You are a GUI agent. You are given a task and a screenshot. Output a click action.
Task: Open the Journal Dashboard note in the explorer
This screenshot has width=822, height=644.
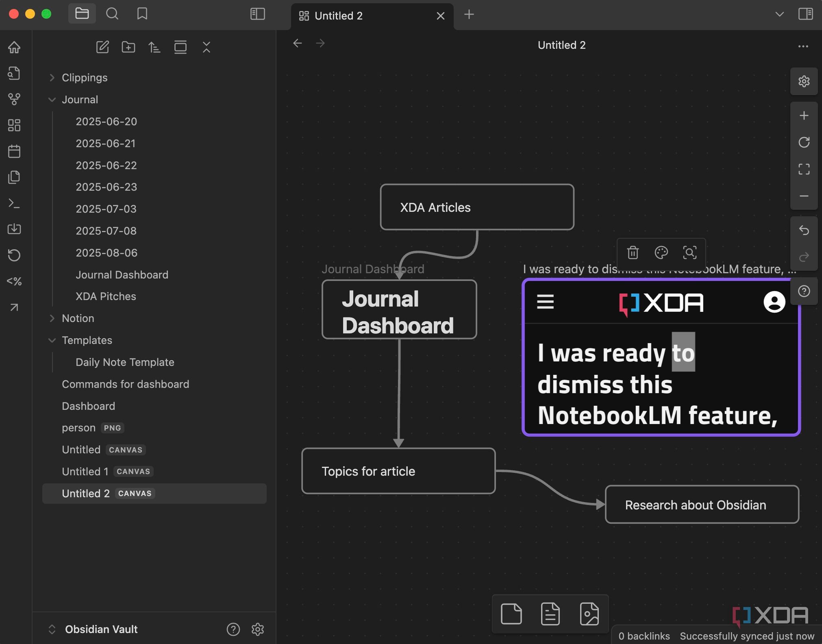pyautogui.click(x=122, y=275)
